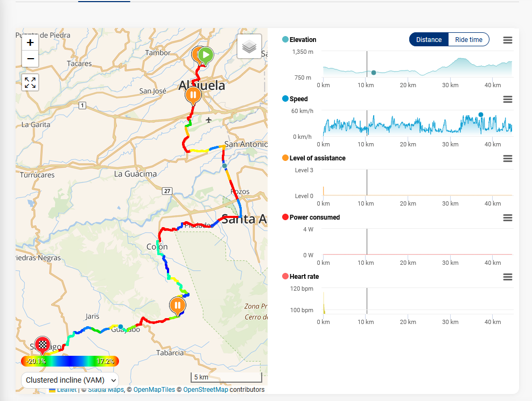
Task: Open the Speed chart hamburger menu
Action: 507,100
